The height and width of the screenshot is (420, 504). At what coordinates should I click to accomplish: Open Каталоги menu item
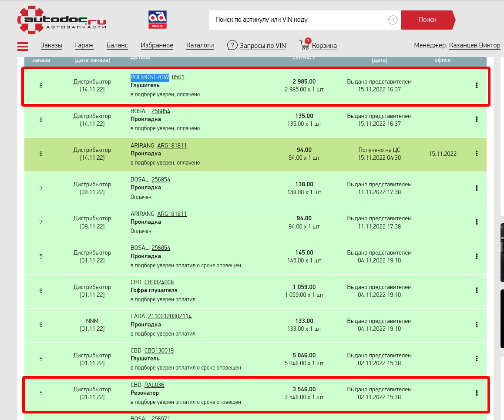[200, 45]
